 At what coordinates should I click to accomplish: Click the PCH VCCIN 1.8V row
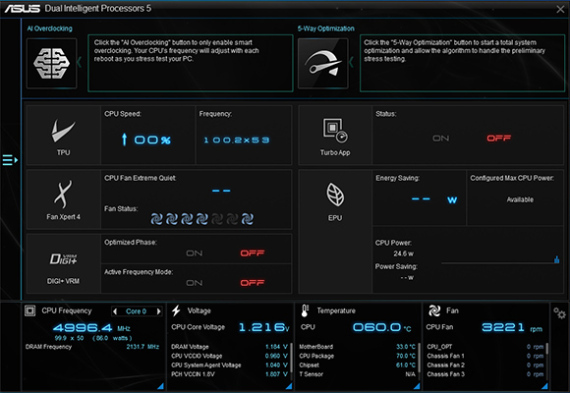pos(229,374)
